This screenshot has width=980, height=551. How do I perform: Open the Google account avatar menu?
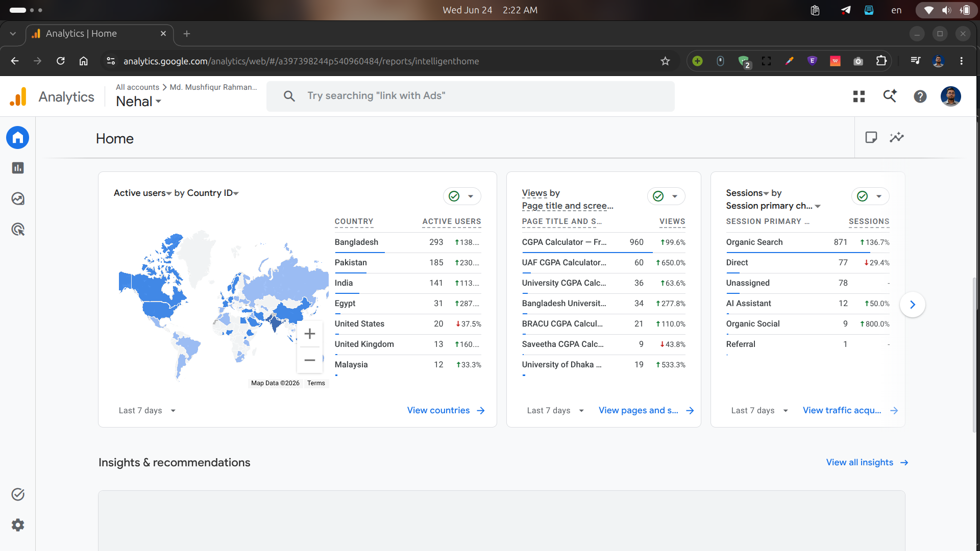point(951,96)
